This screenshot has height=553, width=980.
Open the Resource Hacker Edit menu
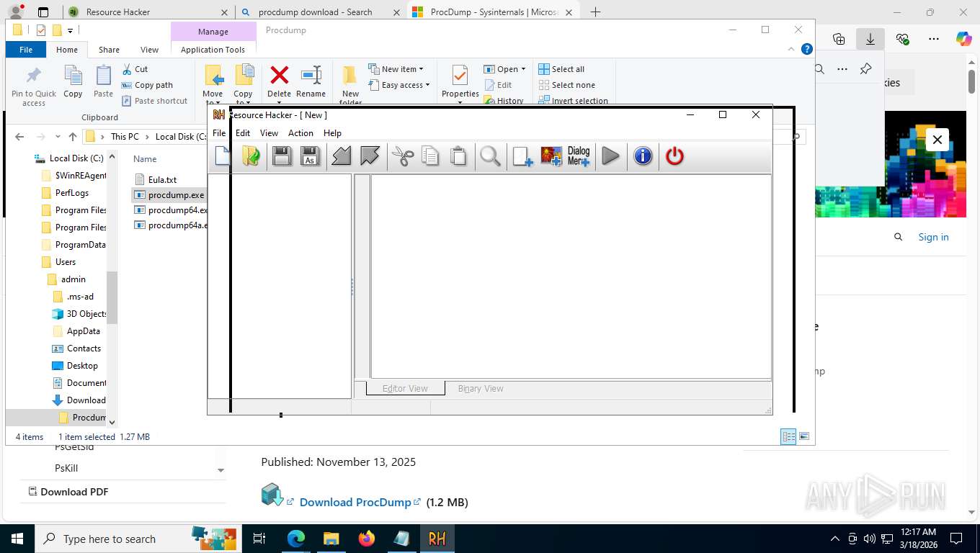tap(243, 133)
